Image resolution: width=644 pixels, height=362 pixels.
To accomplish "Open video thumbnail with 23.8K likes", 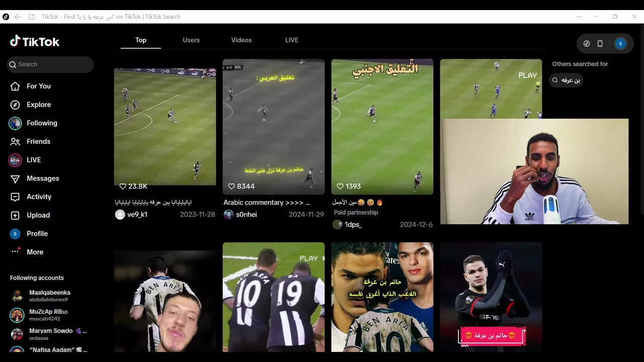I will (165, 127).
